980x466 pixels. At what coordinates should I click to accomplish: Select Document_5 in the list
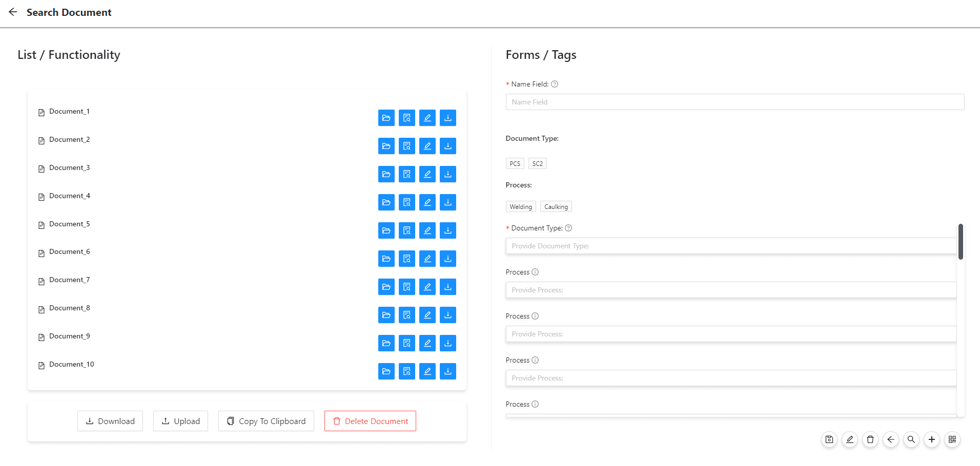(x=69, y=224)
